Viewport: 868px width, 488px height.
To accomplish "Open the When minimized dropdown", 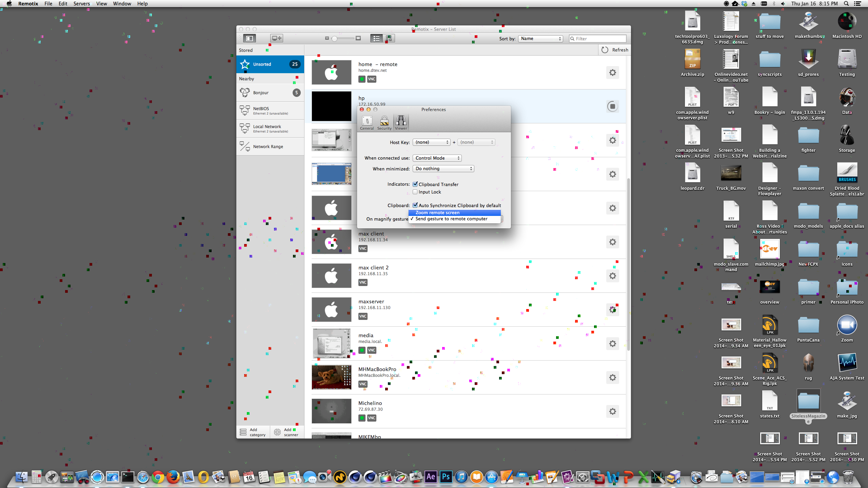I will [x=443, y=168].
